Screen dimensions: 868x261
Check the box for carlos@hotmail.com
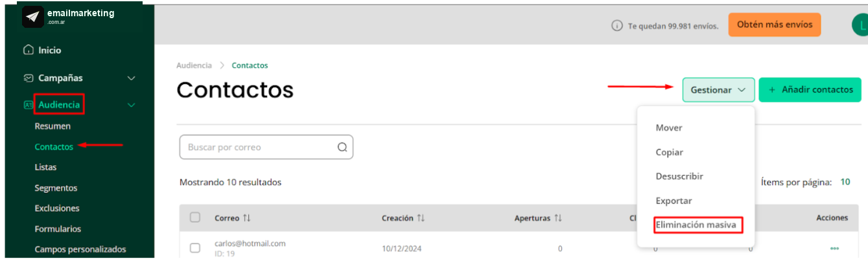pos(195,248)
